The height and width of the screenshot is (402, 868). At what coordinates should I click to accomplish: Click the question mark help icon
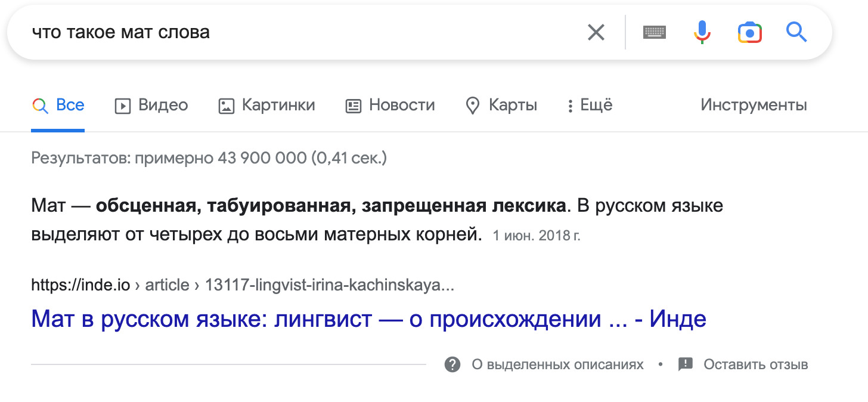(x=452, y=364)
